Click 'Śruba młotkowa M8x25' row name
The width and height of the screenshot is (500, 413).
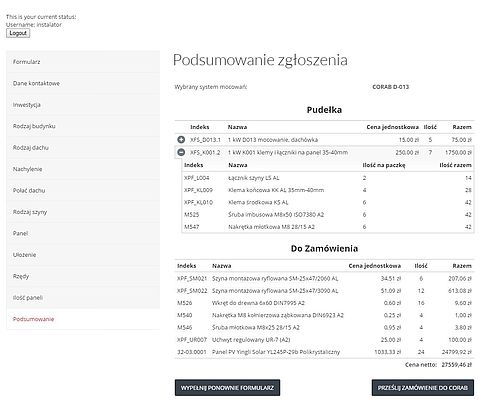[256, 327]
